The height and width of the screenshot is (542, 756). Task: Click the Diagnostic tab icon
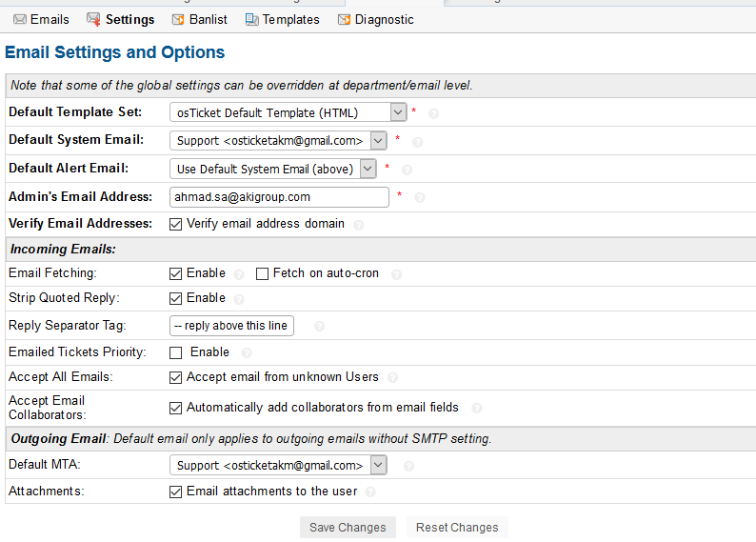(x=344, y=19)
